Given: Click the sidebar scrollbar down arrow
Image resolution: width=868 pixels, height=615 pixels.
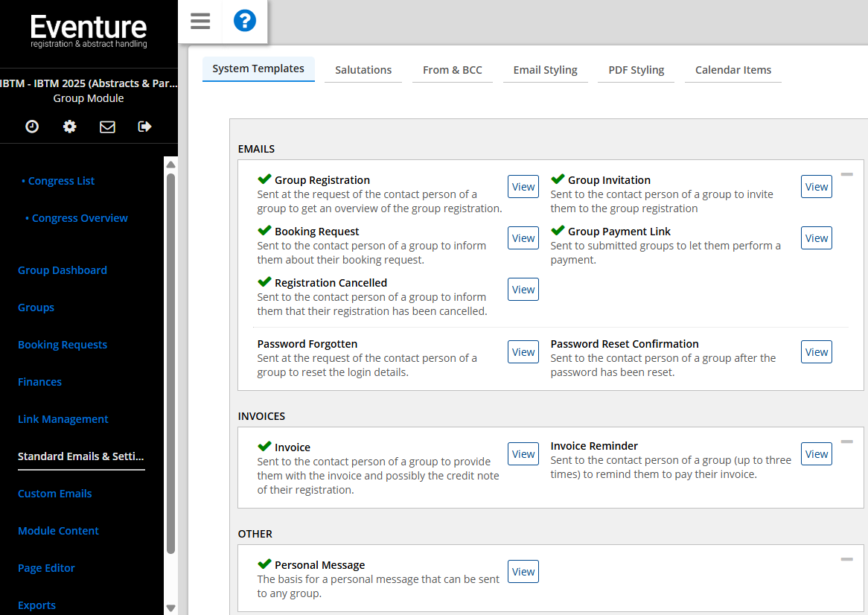Looking at the screenshot, I should coord(171,608).
